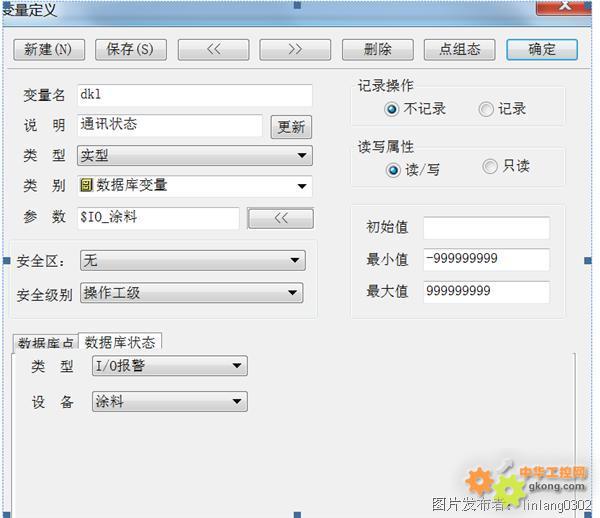600x518 pixels.
Task: Click the 最小值 field with -999999999
Action: (x=486, y=259)
